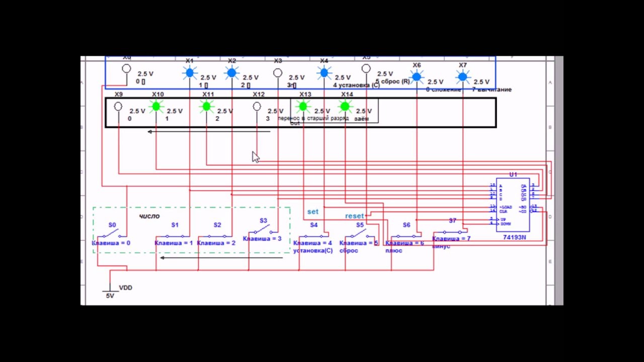This screenshot has width=644, height=362.
Task: Click the 'U1' reference label
Action: click(x=513, y=174)
